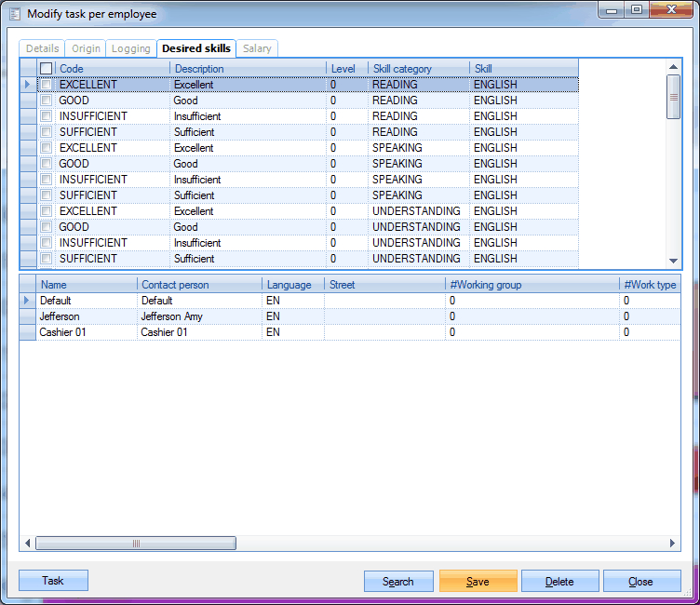
Task: Open the Logging tab
Action: (131, 48)
